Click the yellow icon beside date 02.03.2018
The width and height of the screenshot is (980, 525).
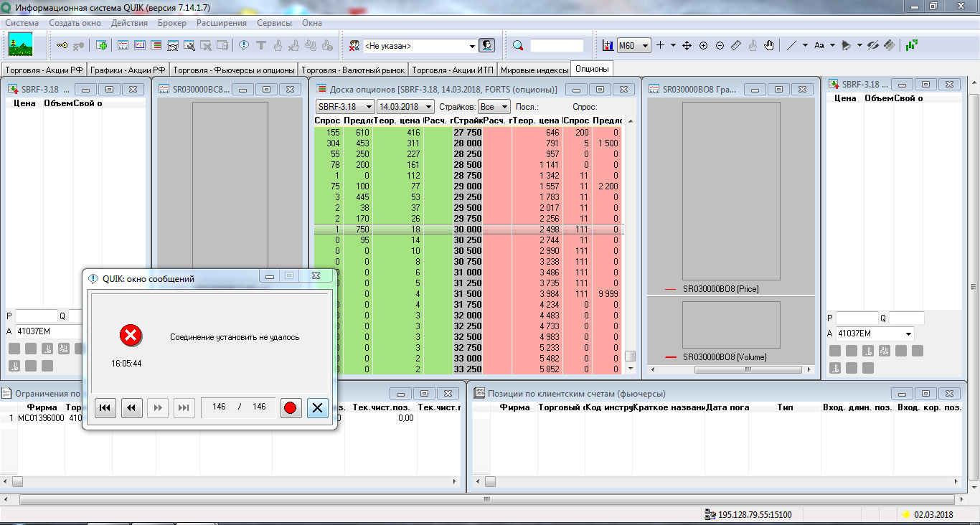pos(905,514)
